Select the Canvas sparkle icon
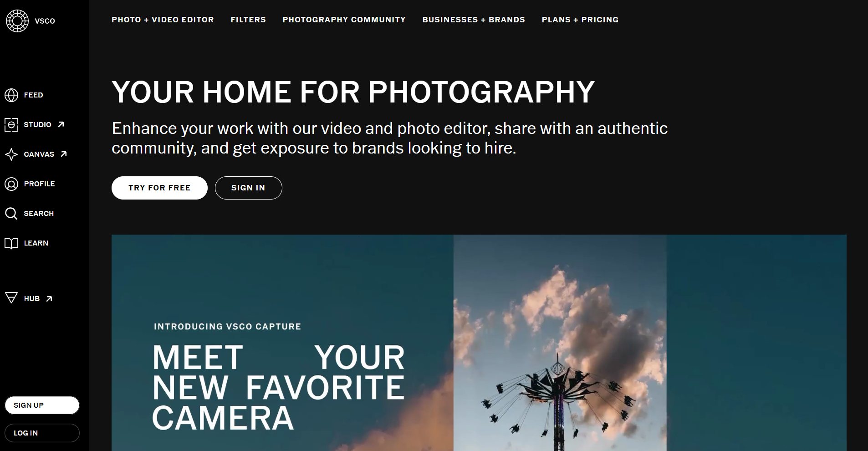This screenshot has width=868, height=451. (11, 154)
